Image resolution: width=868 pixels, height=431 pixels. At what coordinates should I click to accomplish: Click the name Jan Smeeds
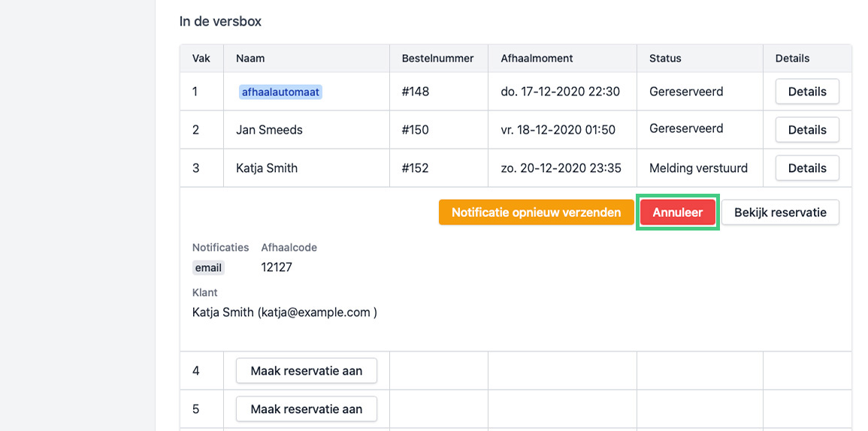click(269, 130)
